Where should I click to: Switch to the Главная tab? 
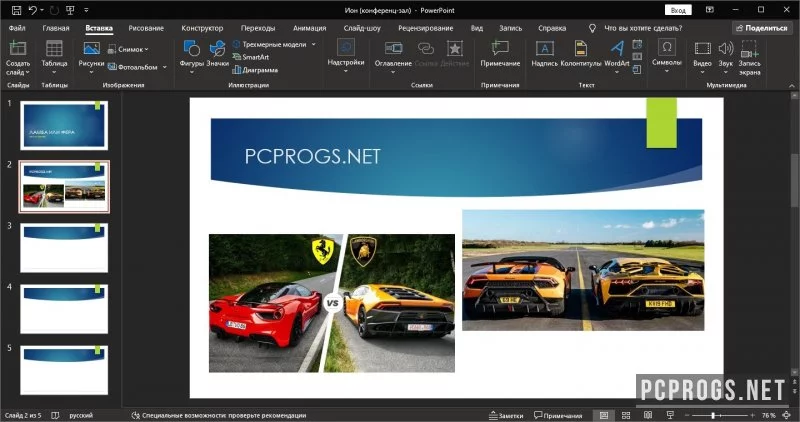tap(56, 28)
